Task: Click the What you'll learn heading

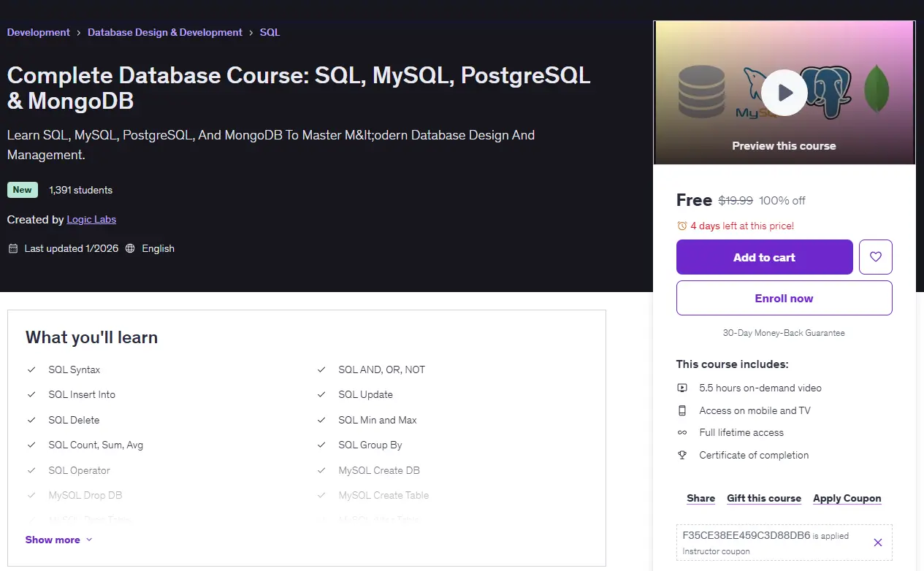Action: [x=91, y=337]
